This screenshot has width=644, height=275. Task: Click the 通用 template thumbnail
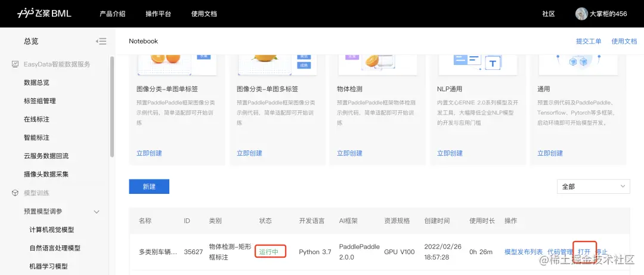pos(578,65)
